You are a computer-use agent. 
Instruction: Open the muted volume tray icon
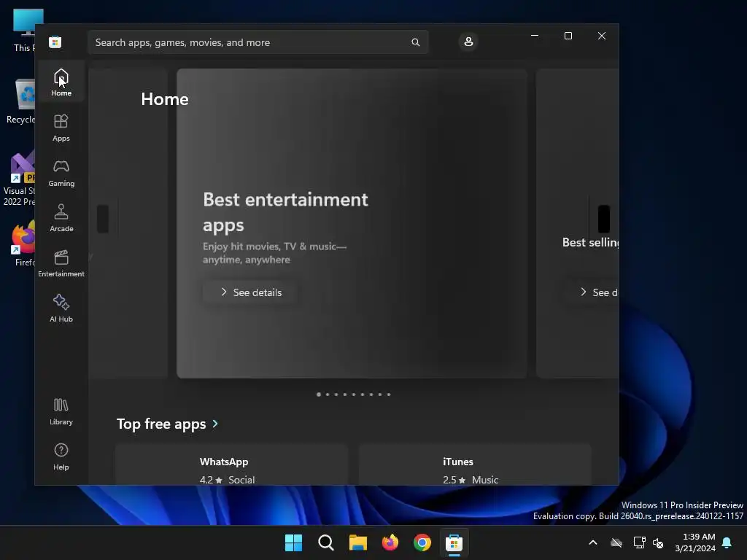click(658, 542)
